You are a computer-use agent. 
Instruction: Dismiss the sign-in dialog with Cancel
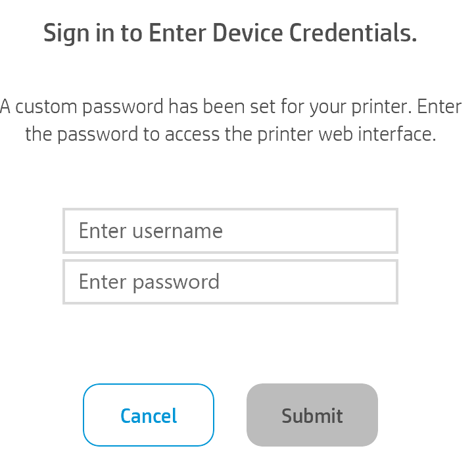pos(149,415)
